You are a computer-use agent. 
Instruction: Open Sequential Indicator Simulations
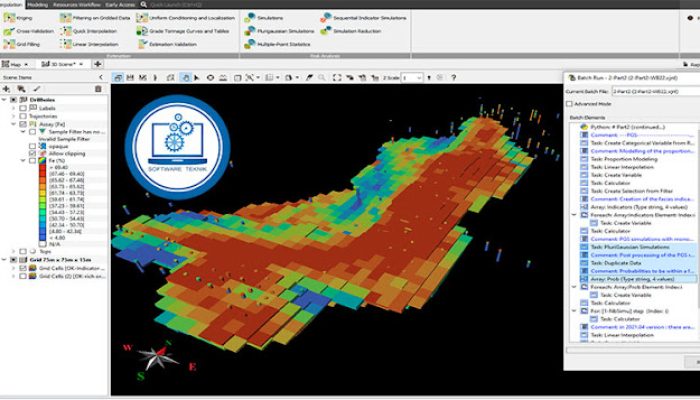(x=363, y=18)
